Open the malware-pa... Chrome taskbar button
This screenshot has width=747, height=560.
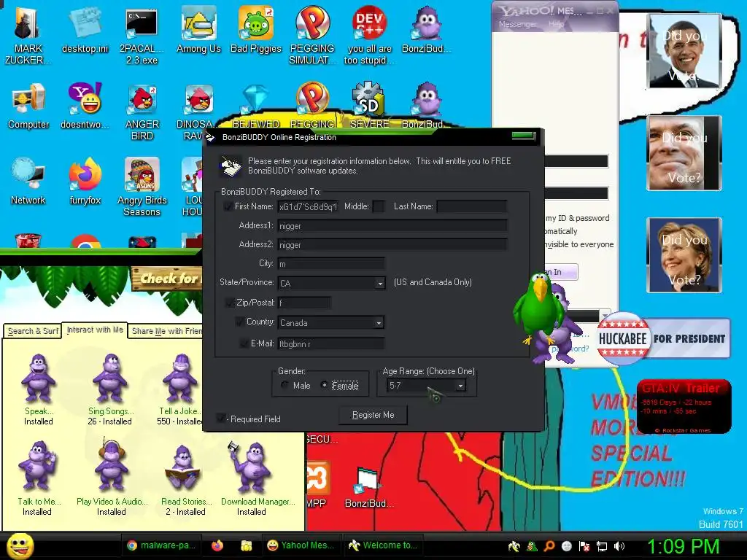point(161,545)
